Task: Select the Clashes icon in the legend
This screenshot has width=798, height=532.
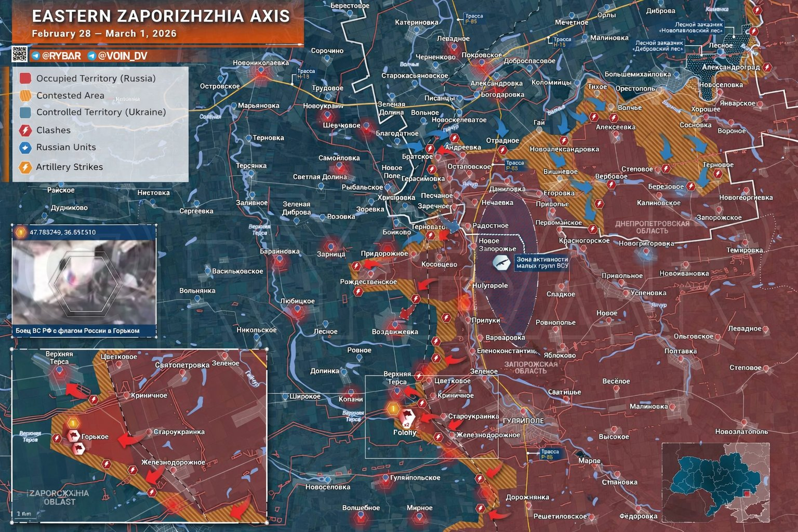Action: click(x=25, y=130)
